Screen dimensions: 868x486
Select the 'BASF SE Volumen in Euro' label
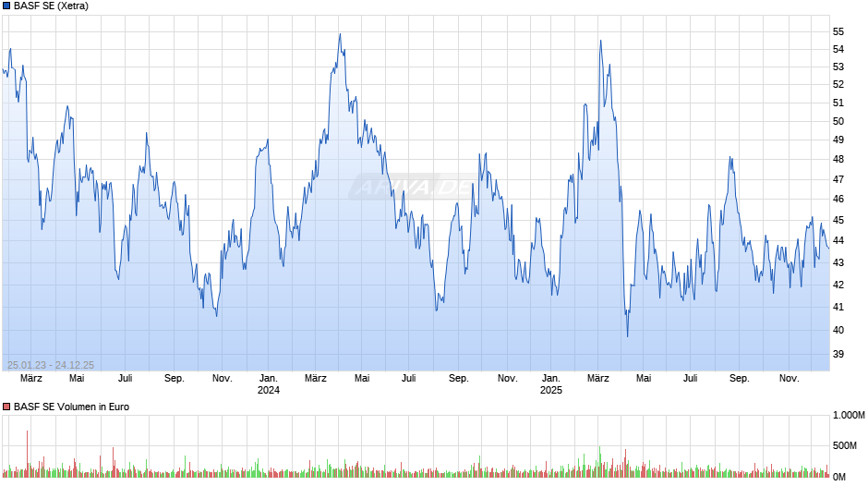(x=71, y=407)
